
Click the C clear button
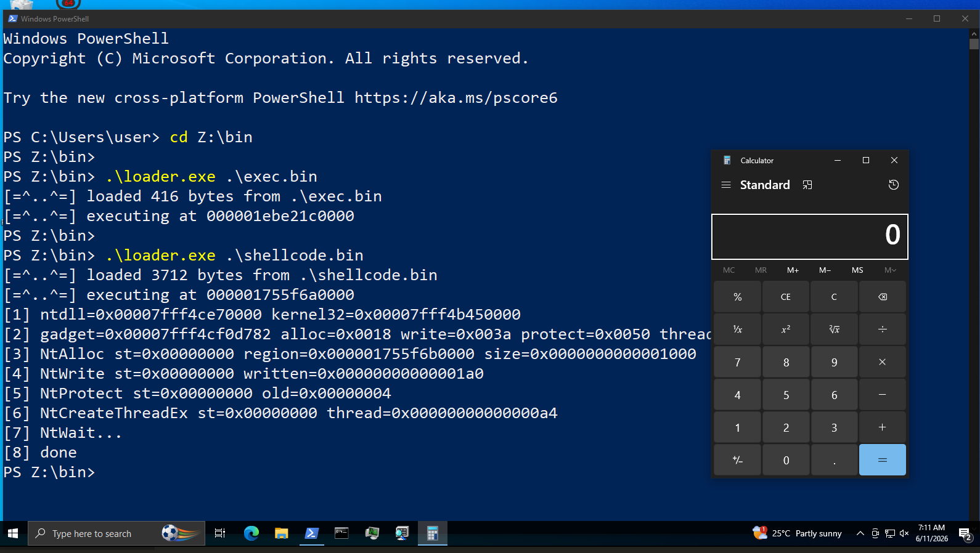(x=834, y=297)
